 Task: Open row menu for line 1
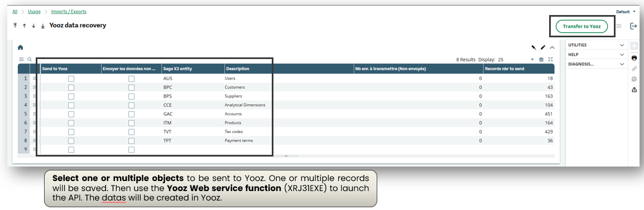pos(35,78)
